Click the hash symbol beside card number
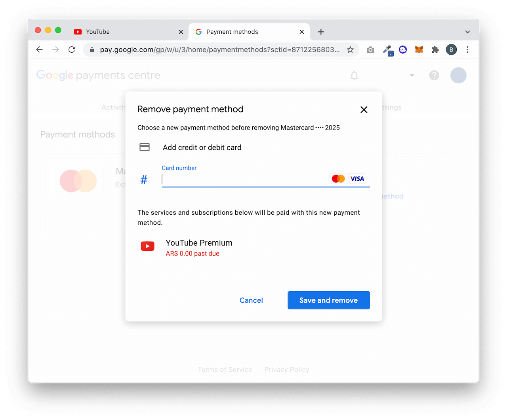The width and height of the screenshot is (507, 420). pos(144,180)
